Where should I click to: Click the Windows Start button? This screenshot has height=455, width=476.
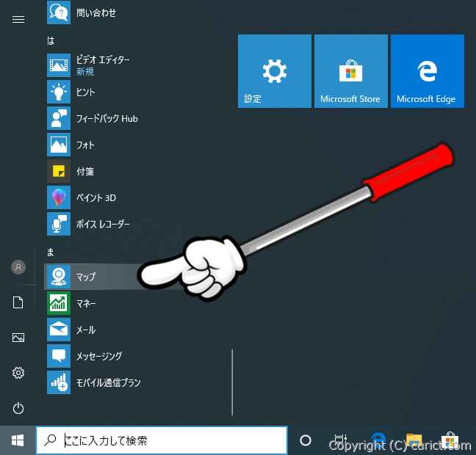pyautogui.click(x=18, y=440)
